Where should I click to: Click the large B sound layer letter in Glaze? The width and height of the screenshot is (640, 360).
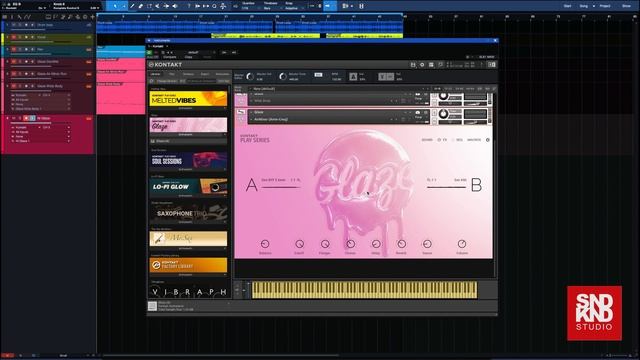click(476, 185)
